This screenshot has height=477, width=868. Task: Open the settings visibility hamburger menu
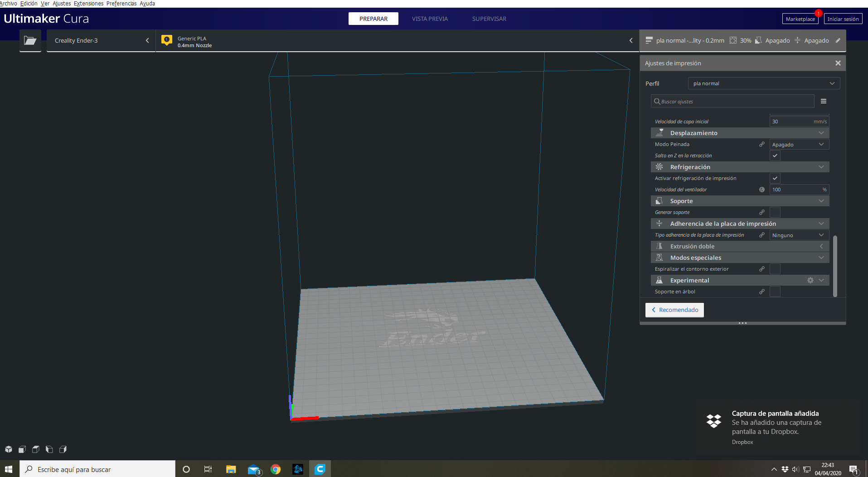[x=824, y=101]
